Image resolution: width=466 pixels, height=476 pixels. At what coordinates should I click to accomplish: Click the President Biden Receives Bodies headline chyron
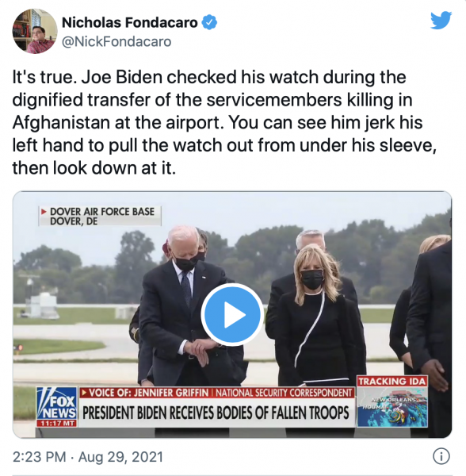[216, 413]
